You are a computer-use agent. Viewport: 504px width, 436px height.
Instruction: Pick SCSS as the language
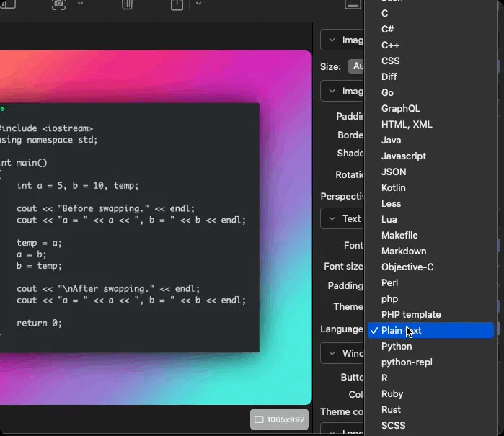point(430,425)
